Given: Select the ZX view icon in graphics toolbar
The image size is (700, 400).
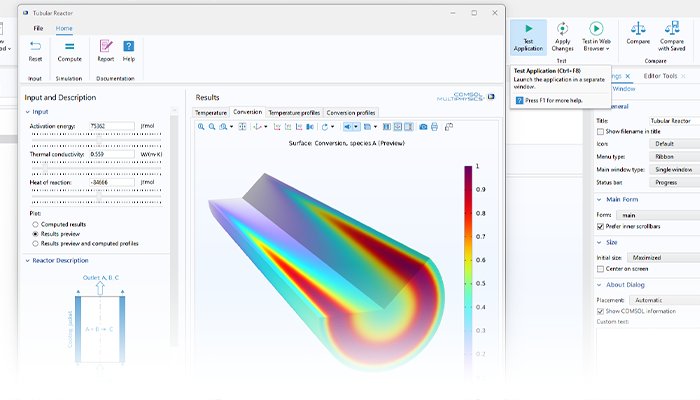Looking at the screenshot, I should click(299, 127).
